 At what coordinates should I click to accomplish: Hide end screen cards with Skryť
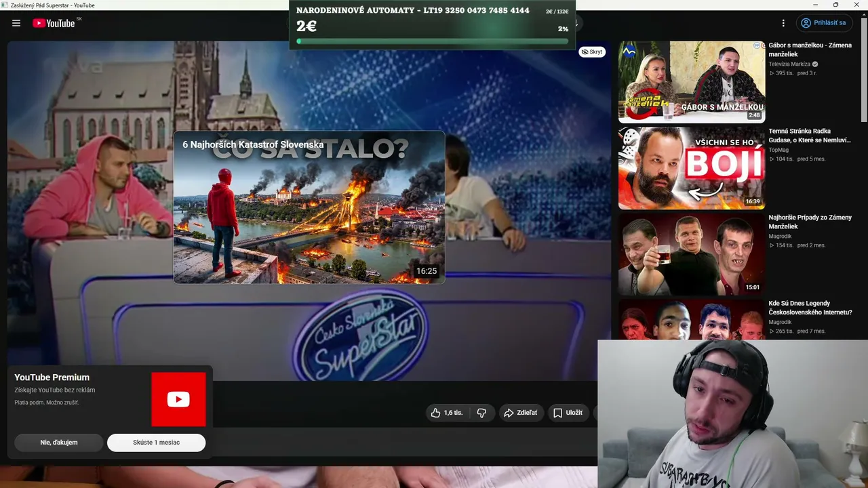pyautogui.click(x=592, y=52)
